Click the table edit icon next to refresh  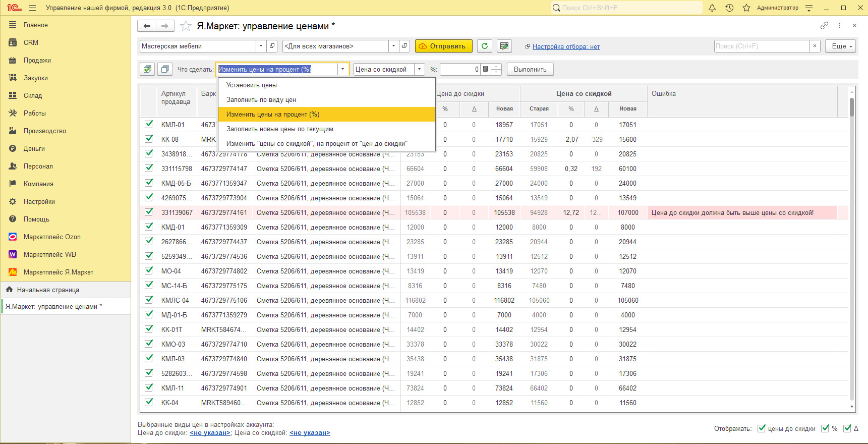[504, 46]
